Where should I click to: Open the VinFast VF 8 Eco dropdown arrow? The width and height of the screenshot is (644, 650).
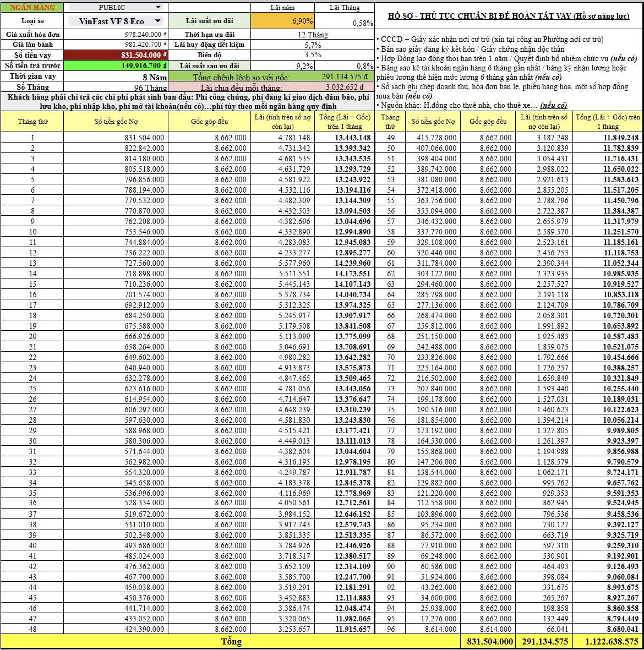(157, 21)
